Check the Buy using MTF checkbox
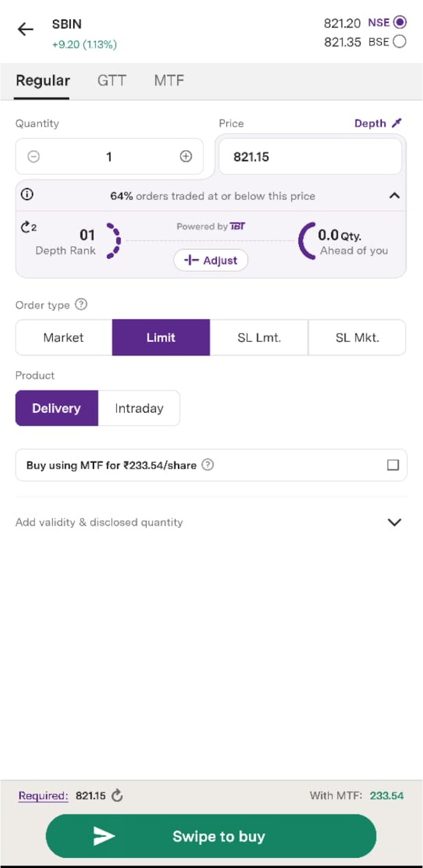Screen dimensions: 423x868 click(x=393, y=465)
